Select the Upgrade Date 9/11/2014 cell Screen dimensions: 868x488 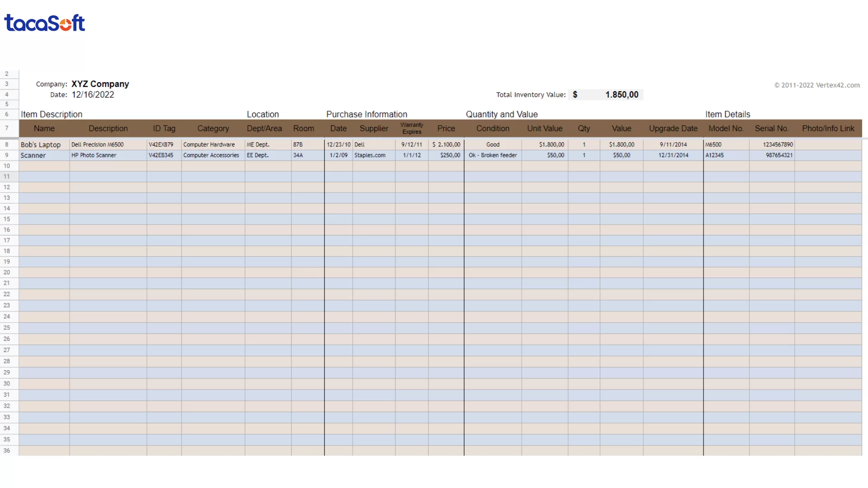(673, 144)
